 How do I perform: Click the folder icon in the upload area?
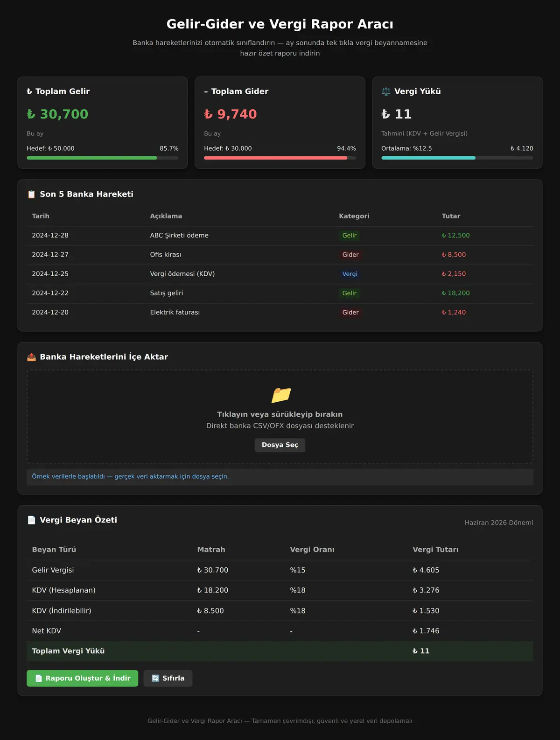pyautogui.click(x=280, y=395)
